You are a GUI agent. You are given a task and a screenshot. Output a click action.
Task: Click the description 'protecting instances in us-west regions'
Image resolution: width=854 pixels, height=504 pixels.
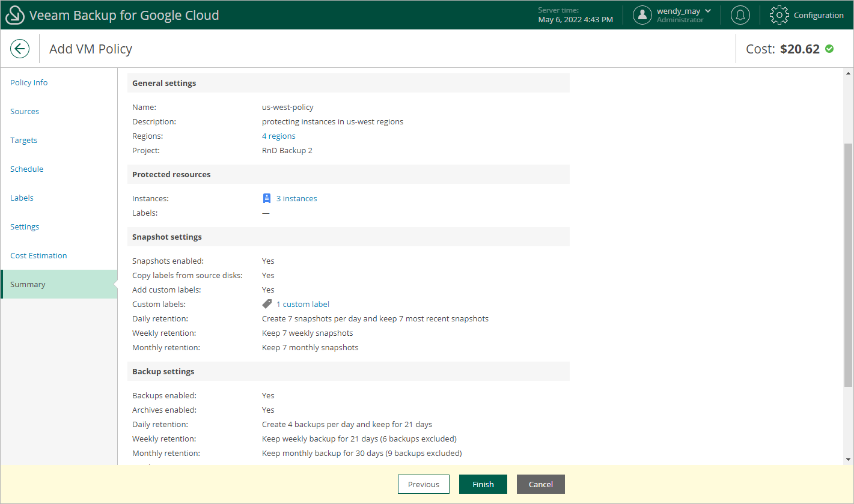(x=332, y=121)
